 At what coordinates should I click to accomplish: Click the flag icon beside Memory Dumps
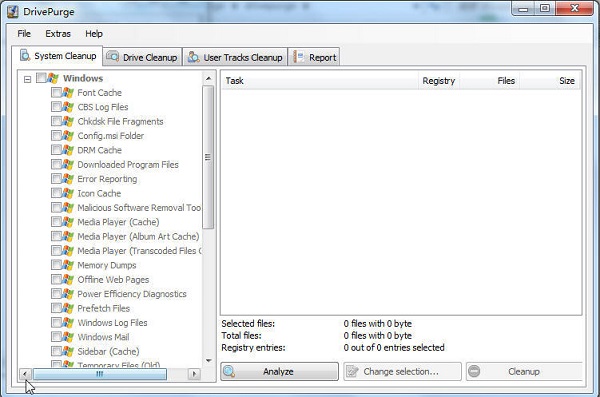[x=68, y=265]
